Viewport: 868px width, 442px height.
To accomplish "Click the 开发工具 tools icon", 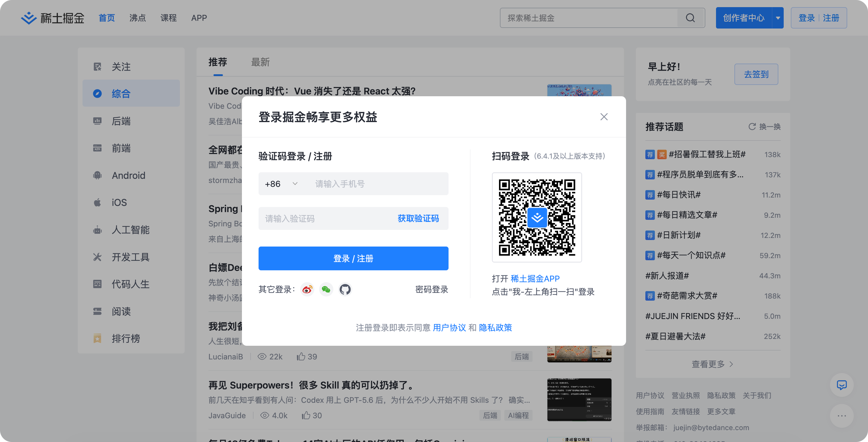I will coord(97,257).
